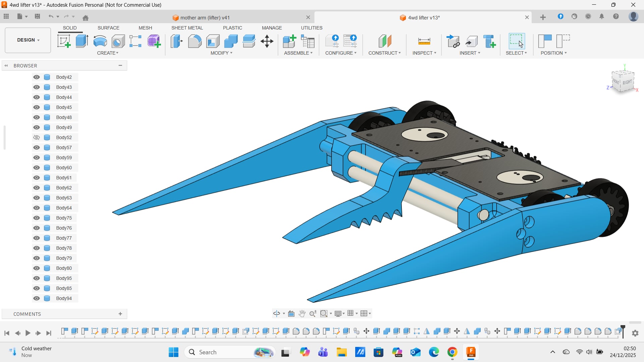
Task: Add a comment with plus button
Action: pos(120,314)
